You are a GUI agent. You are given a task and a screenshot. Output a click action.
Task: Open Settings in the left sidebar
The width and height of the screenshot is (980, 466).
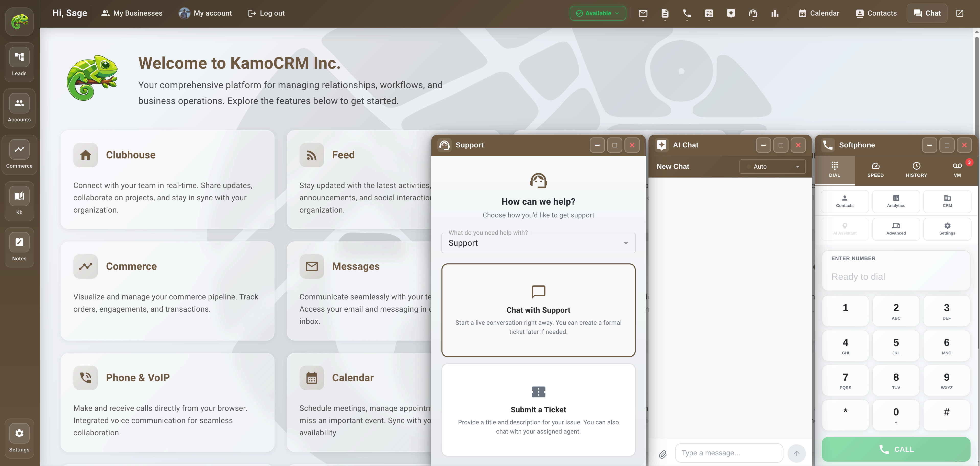point(19,438)
